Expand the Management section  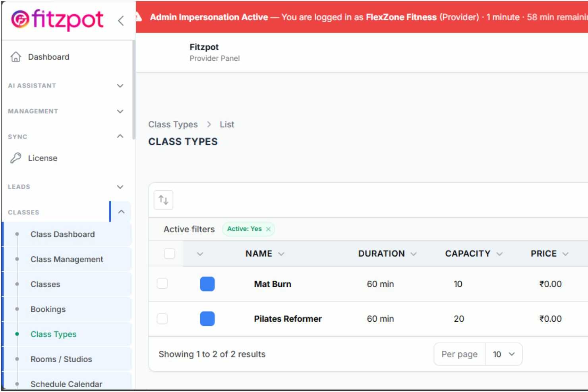tap(120, 111)
